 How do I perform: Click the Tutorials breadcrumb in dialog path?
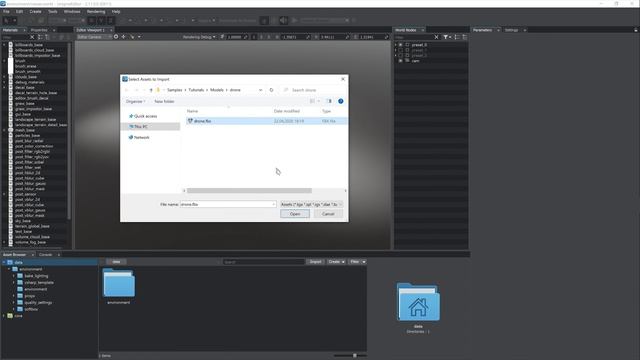196,90
